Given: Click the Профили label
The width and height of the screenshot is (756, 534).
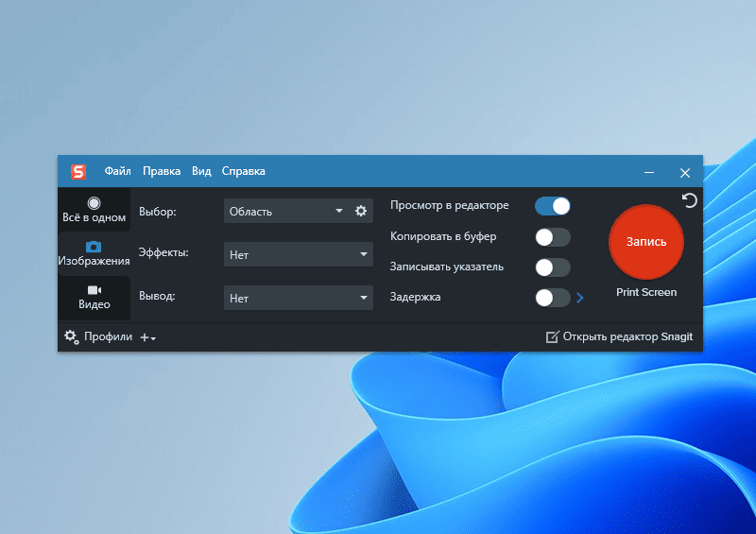Looking at the screenshot, I should 108,336.
